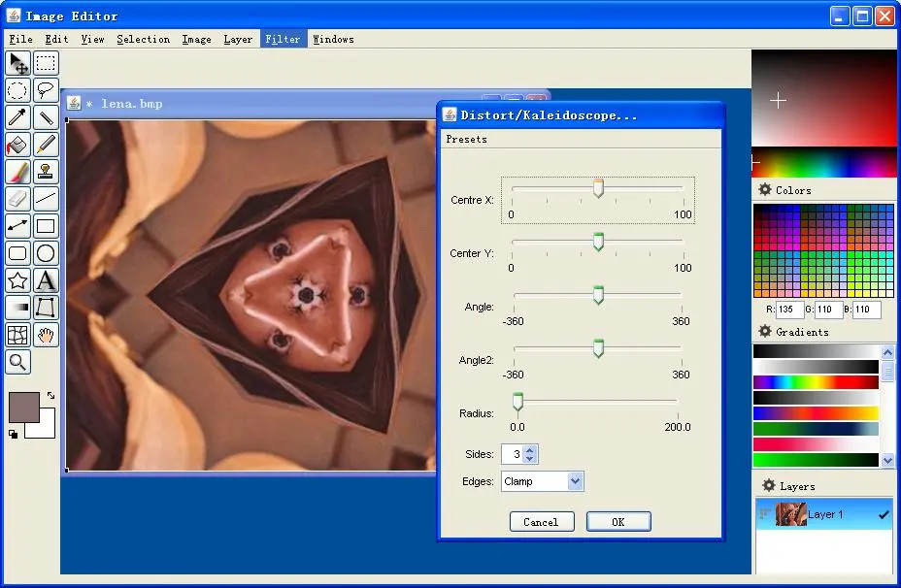Click the Center Y slider handle
Screen dimensions: 901x588
point(598,242)
